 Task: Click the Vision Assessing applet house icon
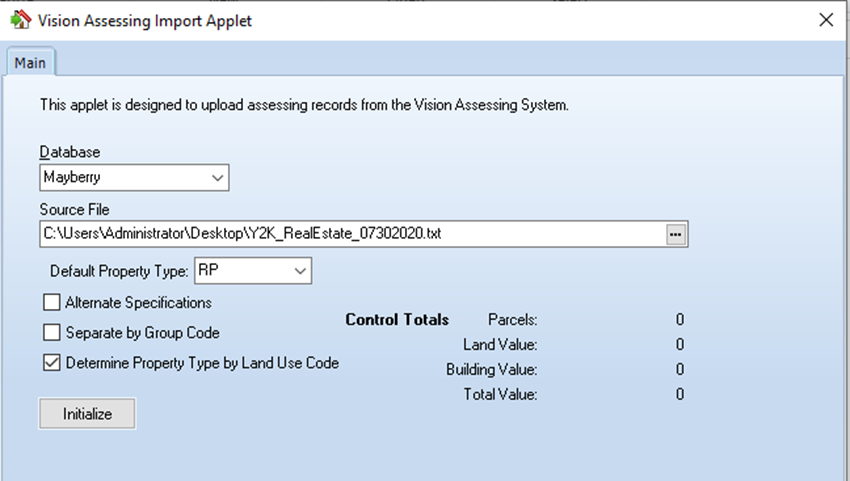pyautogui.click(x=21, y=20)
